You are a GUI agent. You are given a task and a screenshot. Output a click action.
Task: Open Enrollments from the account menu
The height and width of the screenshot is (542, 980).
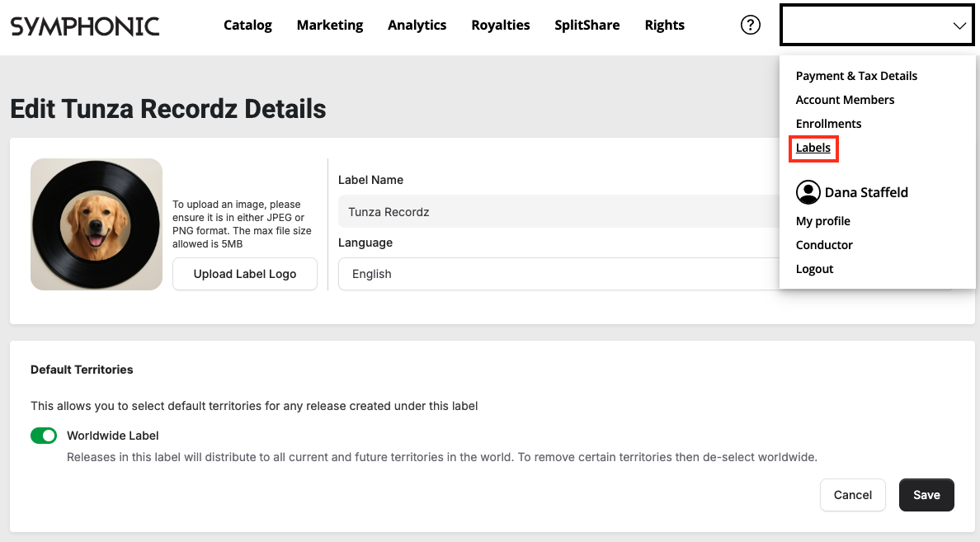coord(828,124)
